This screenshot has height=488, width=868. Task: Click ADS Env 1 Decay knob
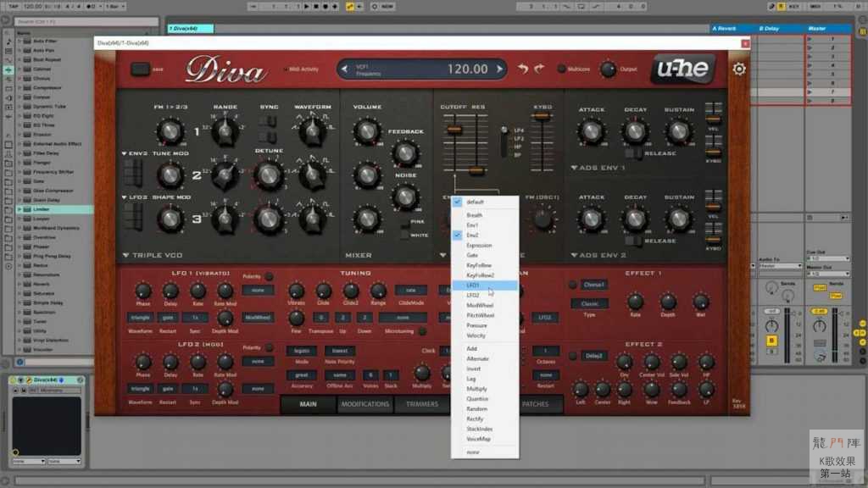(635, 131)
